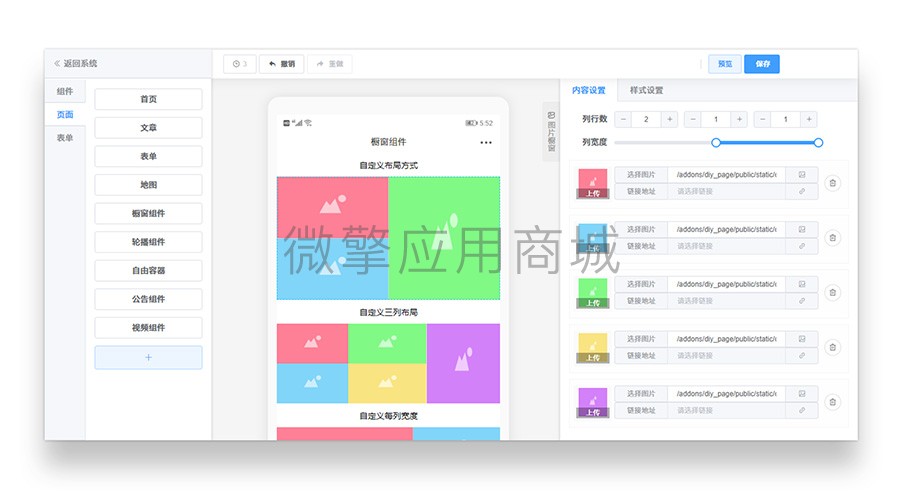Select 首页 in page list
This screenshot has width=902, height=500.
[148, 99]
